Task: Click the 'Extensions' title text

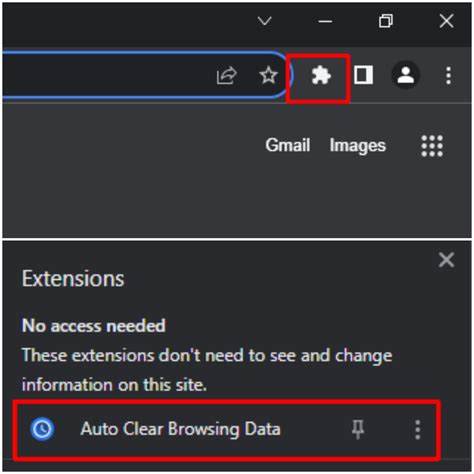Action: pos(73,279)
